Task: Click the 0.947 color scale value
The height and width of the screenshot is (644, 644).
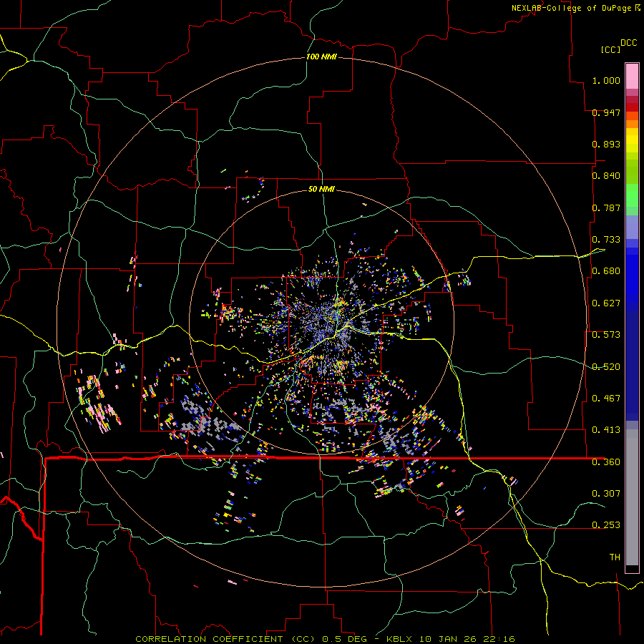Action: [x=606, y=112]
